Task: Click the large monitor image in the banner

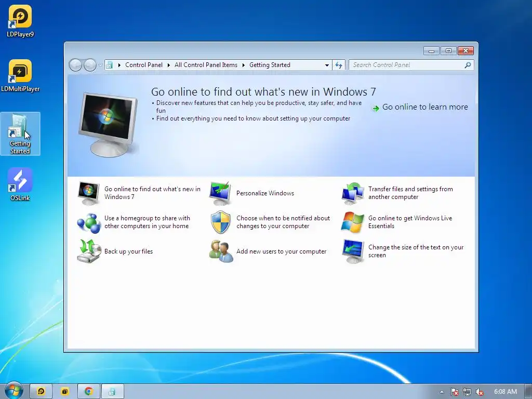Action: coord(108,125)
